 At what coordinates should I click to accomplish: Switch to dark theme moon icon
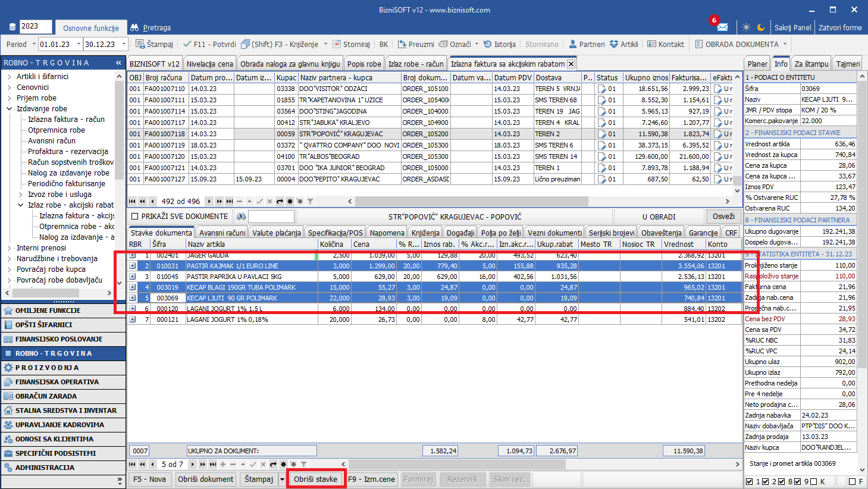(761, 27)
